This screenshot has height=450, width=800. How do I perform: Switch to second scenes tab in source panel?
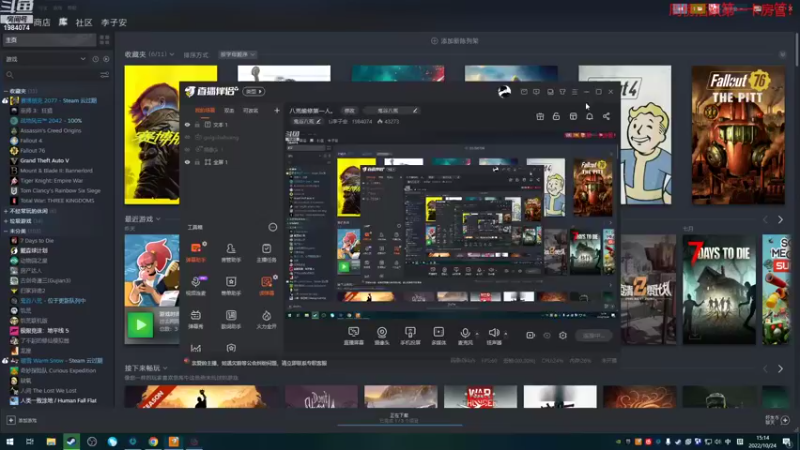[x=229, y=110]
